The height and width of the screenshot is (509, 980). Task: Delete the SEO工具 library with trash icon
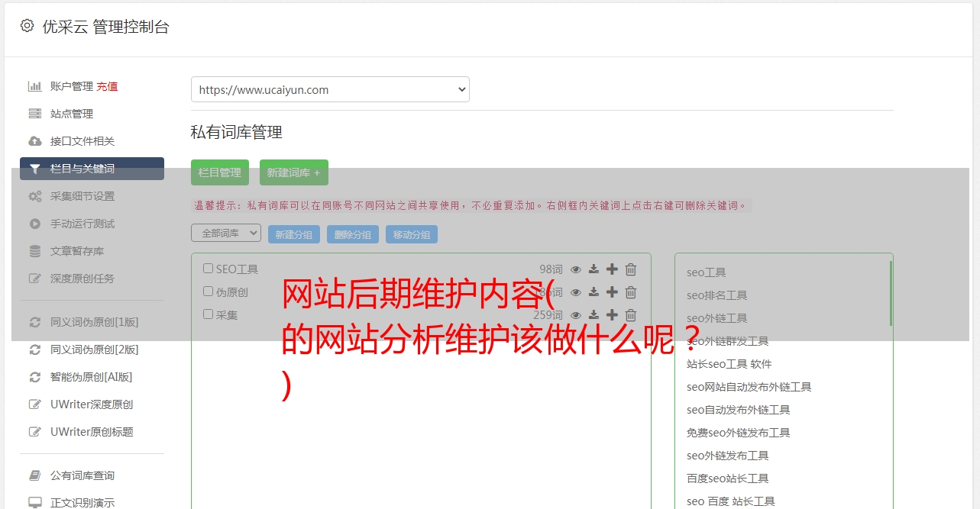tap(631, 269)
